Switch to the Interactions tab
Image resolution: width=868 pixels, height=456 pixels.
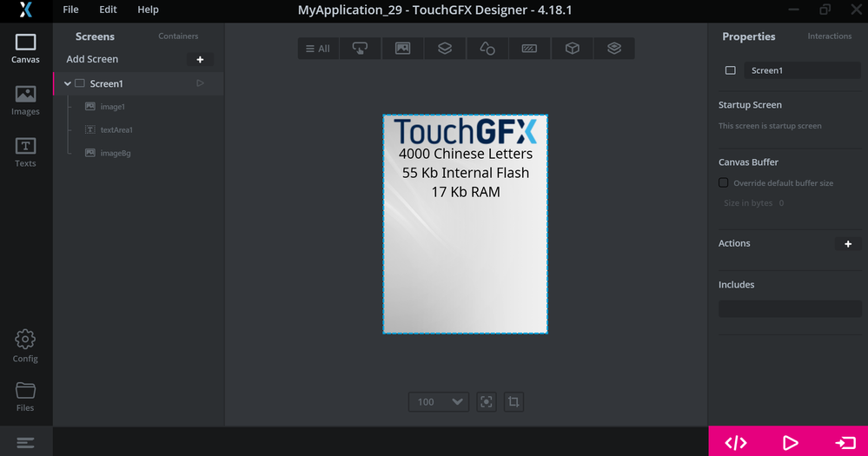coord(829,36)
